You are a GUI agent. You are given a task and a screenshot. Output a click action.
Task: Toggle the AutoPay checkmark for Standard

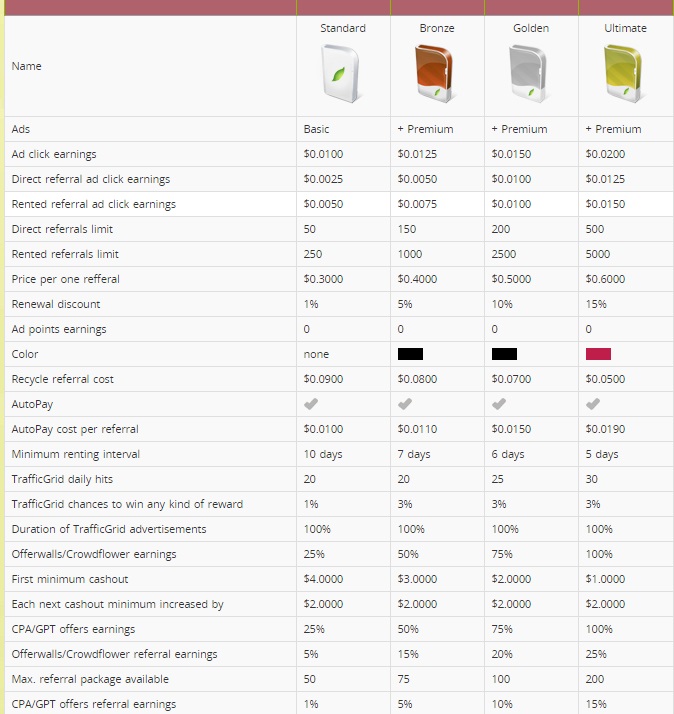pyautogui.click(x=311, y=404)
